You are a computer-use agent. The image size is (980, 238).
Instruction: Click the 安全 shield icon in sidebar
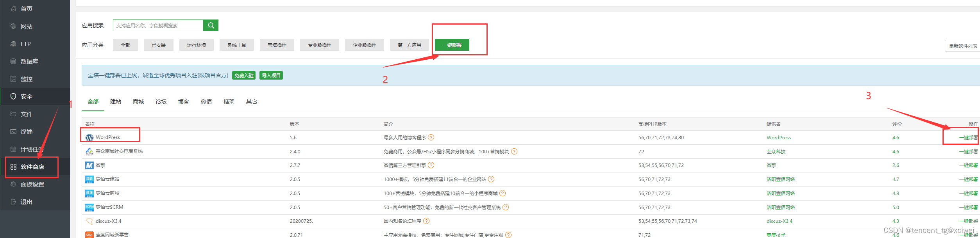click(x=13, y=96)
